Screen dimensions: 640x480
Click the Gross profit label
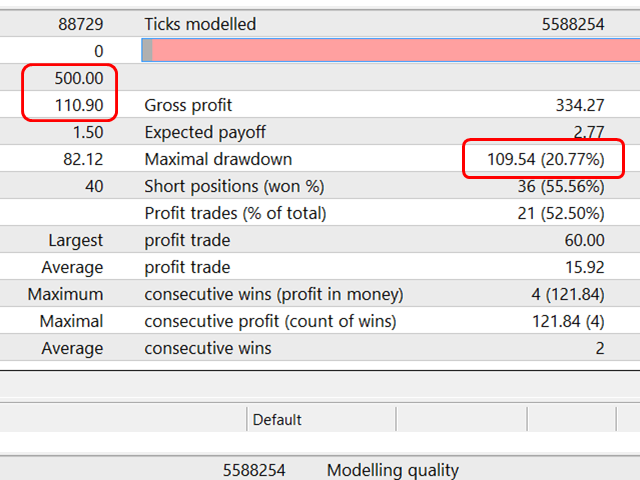point(188,105)
